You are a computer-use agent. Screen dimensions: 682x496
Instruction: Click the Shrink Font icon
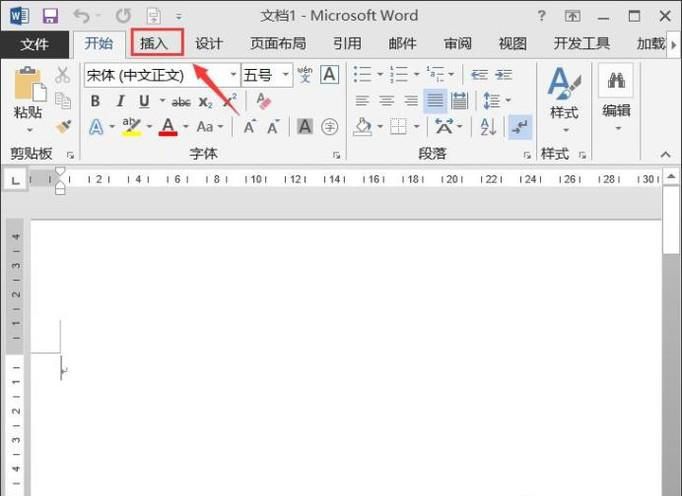(273, 127)
